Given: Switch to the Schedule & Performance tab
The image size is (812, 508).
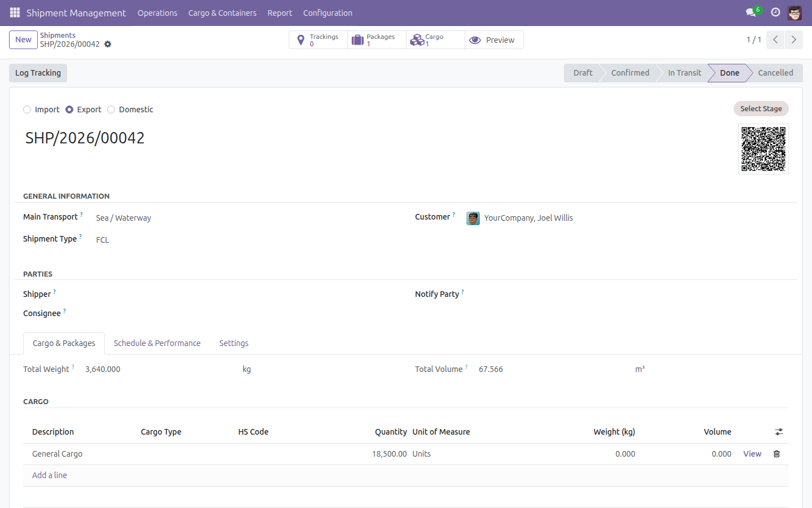Looking at the screenshot, I should (x=157, y=343).
